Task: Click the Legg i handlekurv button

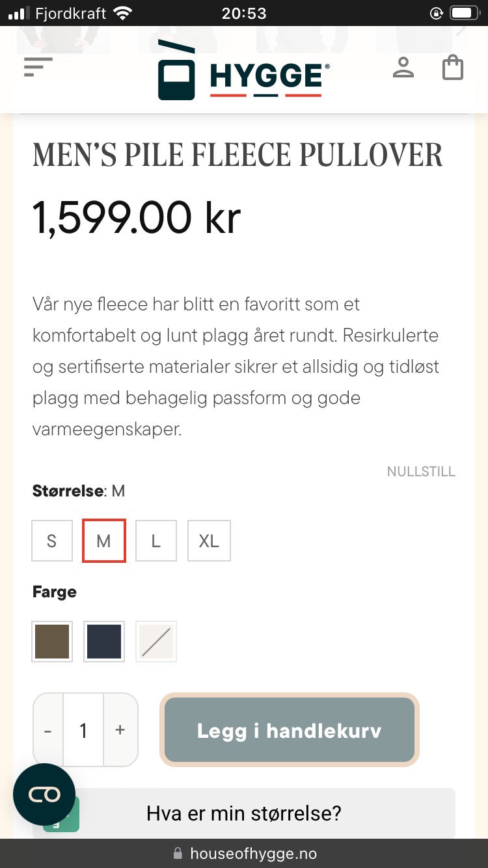Action: tap(289, 730)
